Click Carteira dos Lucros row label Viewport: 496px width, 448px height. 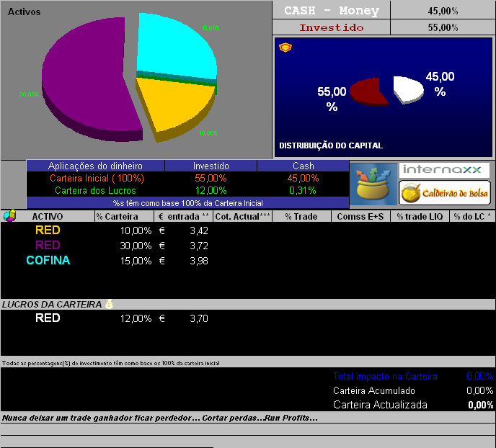pos(95,191)
